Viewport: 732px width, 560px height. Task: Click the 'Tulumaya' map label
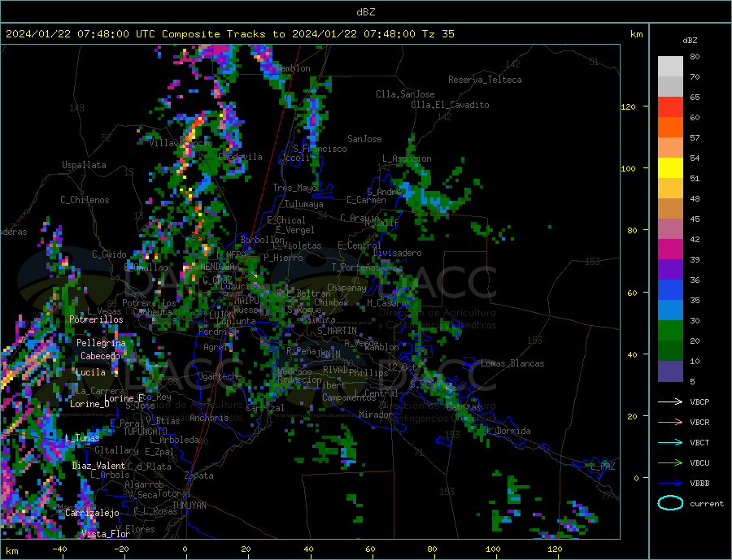[x=303, y=204]
